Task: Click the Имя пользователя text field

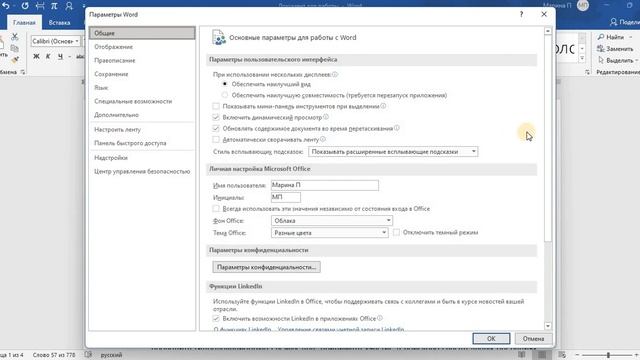Action: pyautogui.click(x=325, y=185)
